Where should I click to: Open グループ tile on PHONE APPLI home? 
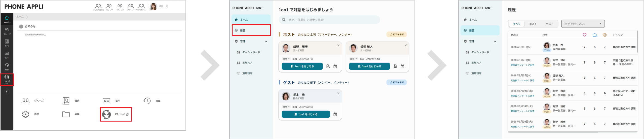[32, 101]
